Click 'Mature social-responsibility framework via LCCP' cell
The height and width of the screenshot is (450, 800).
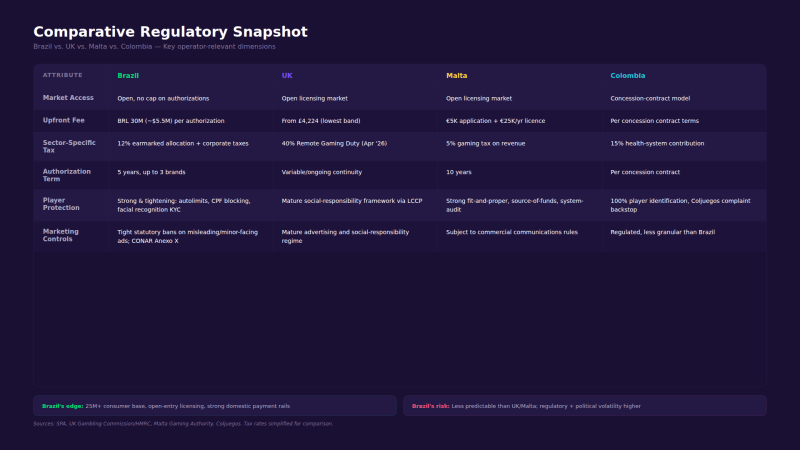click(x=352, y=201)
